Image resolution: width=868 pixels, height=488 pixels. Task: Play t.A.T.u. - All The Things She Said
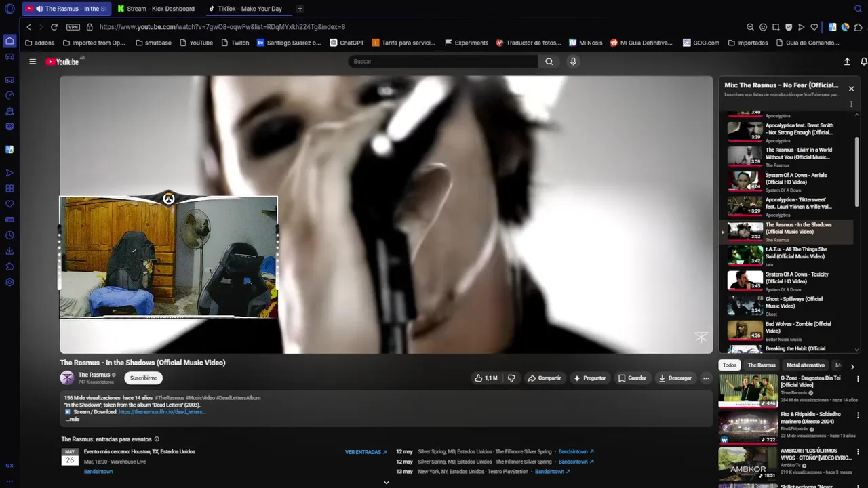coord(787,256)
